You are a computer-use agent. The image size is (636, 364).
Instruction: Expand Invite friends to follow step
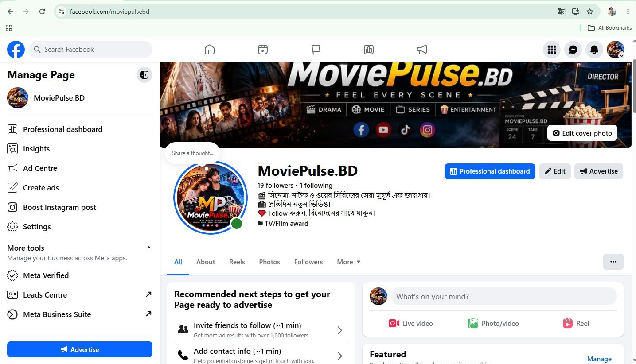point(261,330)
